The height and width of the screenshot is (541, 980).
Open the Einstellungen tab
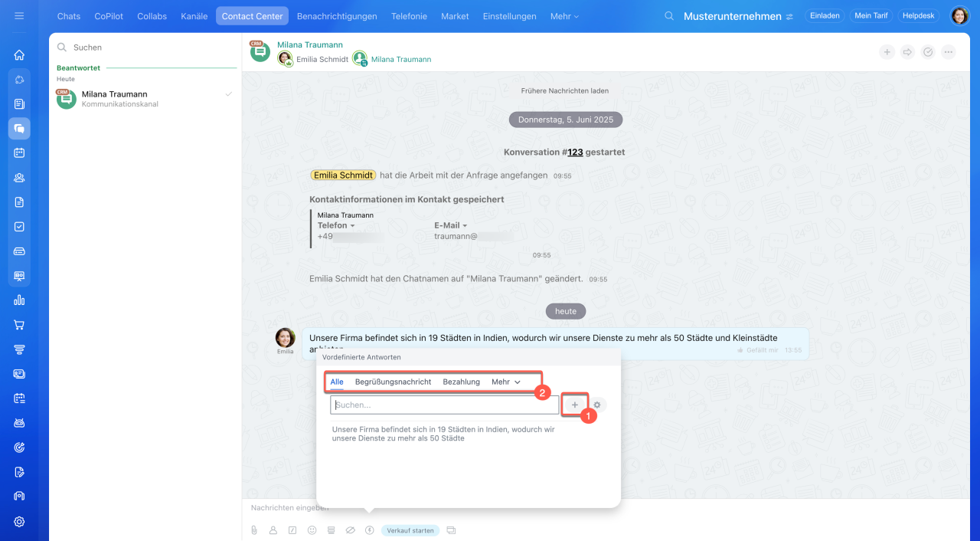[511, 16]
